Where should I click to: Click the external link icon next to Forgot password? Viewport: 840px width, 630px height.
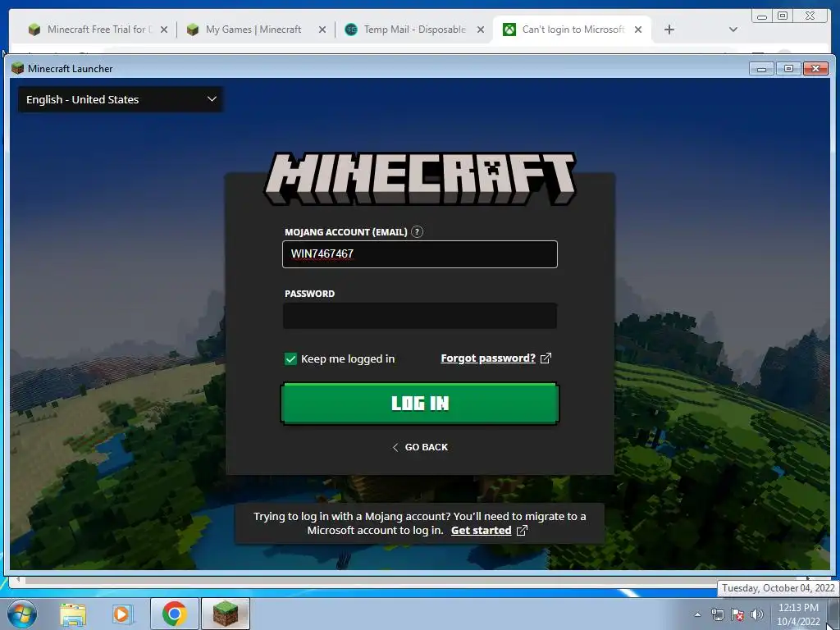(x=546, y=358)
